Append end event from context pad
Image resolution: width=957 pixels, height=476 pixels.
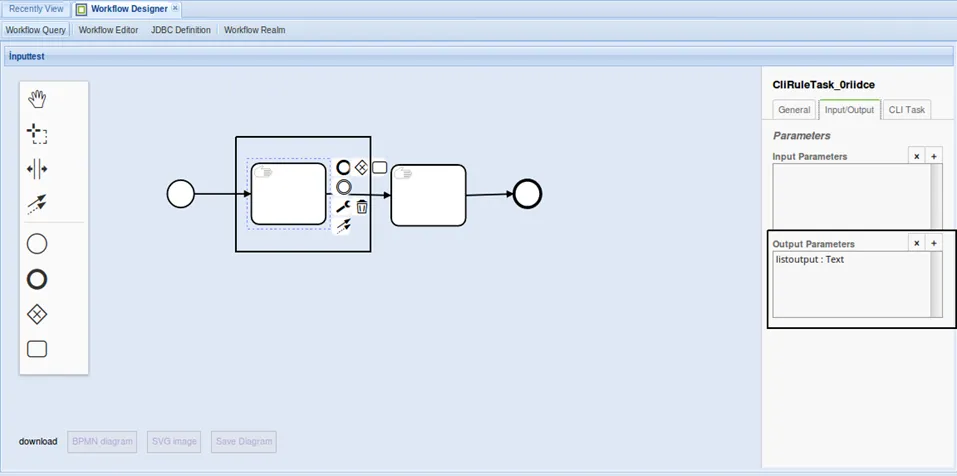click(x=344, y=167)
